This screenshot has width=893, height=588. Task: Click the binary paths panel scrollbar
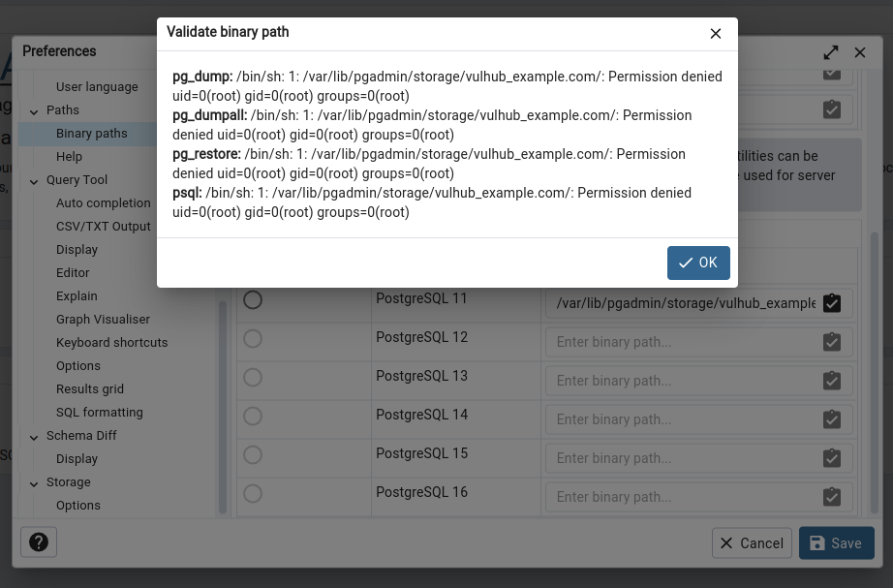(x=875, y=373)
